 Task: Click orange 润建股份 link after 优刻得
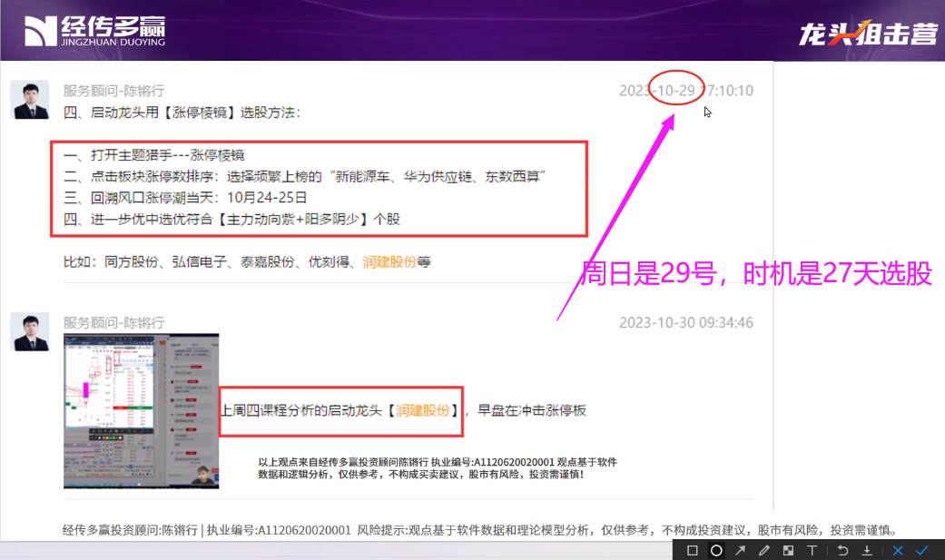[x=389, y=262]
